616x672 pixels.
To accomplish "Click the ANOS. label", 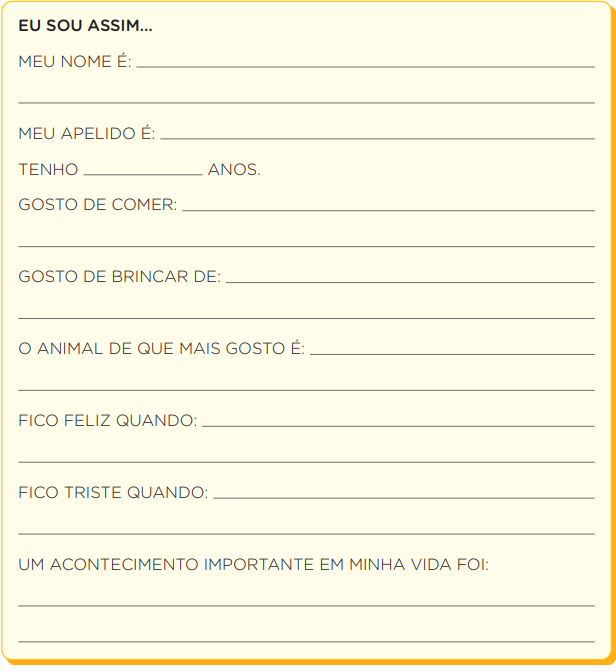I will pos(234,170).
